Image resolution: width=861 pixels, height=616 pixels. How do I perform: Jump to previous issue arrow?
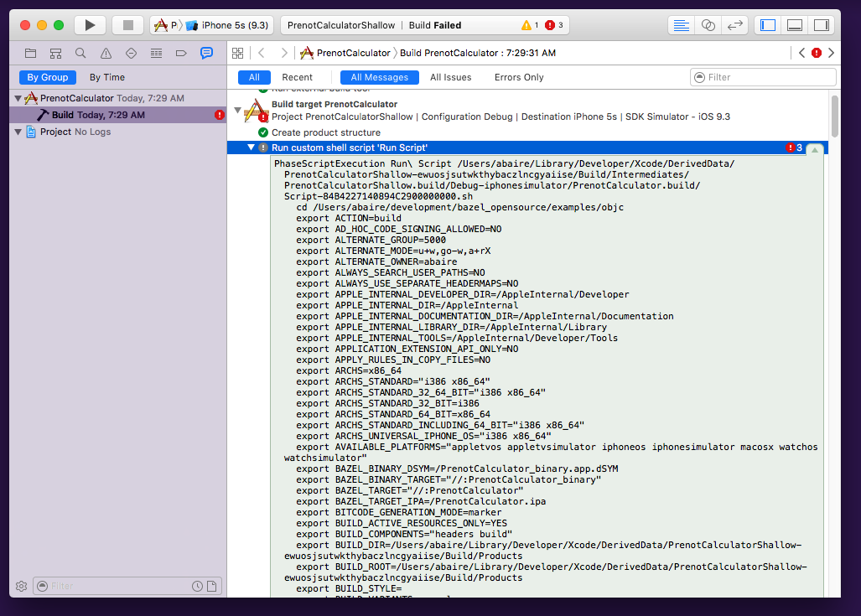click(801, 54)
